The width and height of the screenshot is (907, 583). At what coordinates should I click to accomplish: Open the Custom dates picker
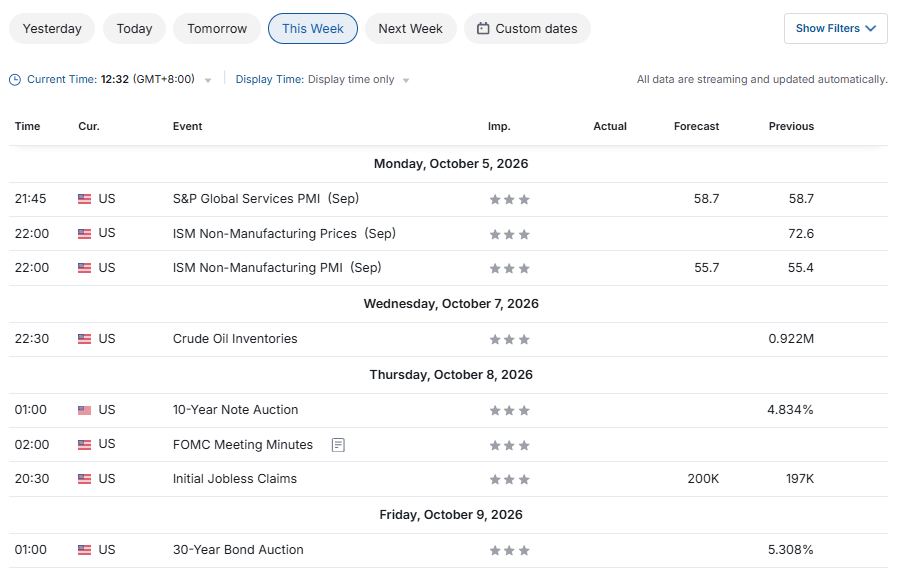point(527,28)
